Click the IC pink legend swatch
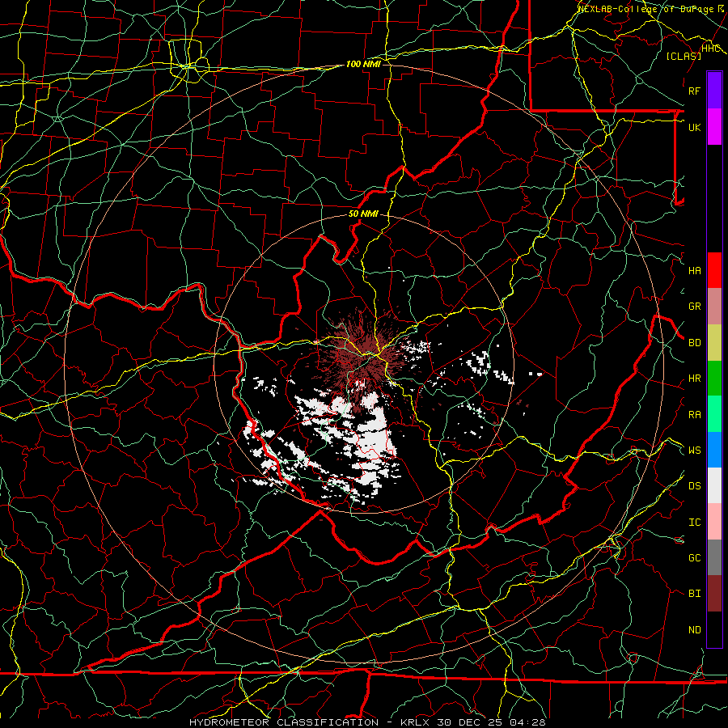The height and width of the screenshot is (728, 728). [714, 522]
